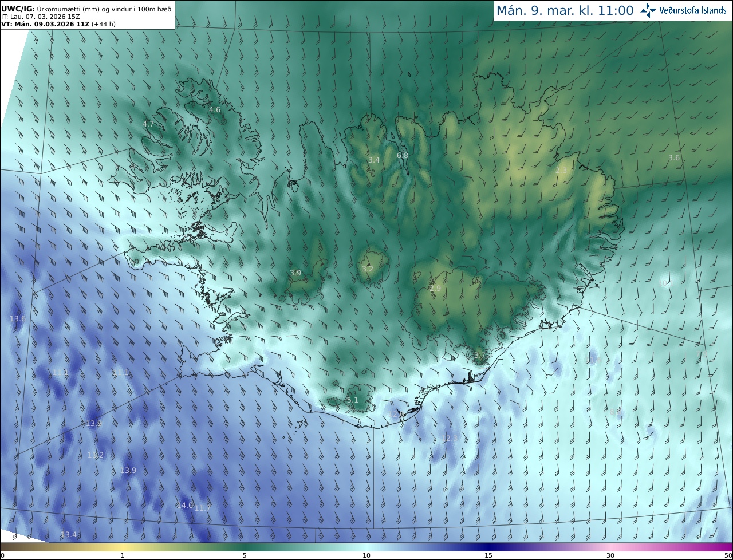Click the 6.8 value label by the fjord

pos(403,156)
